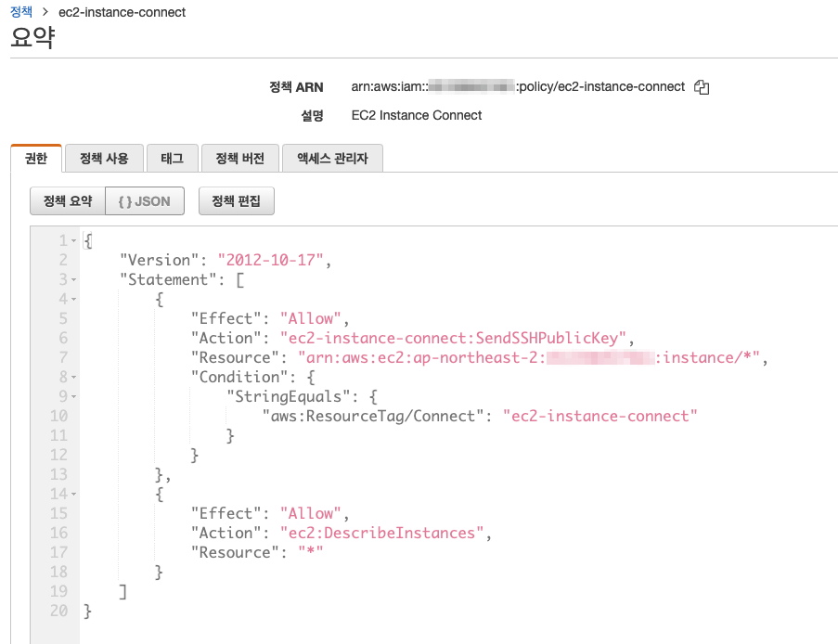
Task: Click the "Version" key on line 2
Action: coord(159,260)
